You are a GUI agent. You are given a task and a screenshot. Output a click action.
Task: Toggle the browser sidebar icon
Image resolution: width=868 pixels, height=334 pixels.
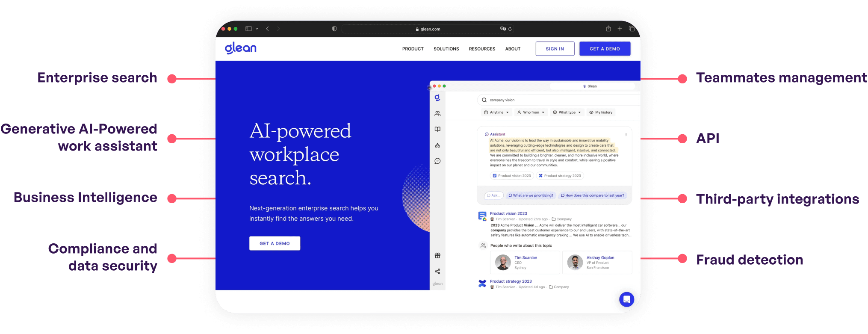point(248,29)
